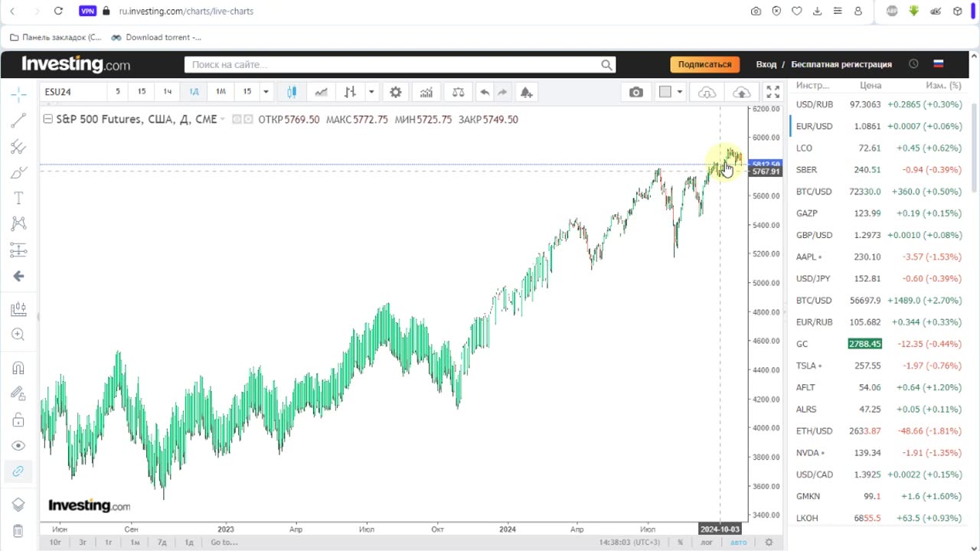This screenshot has width=980, height=551.
Task: Open the BTC/USD 72330.0 watchlist row
Action: click(879, 191)
